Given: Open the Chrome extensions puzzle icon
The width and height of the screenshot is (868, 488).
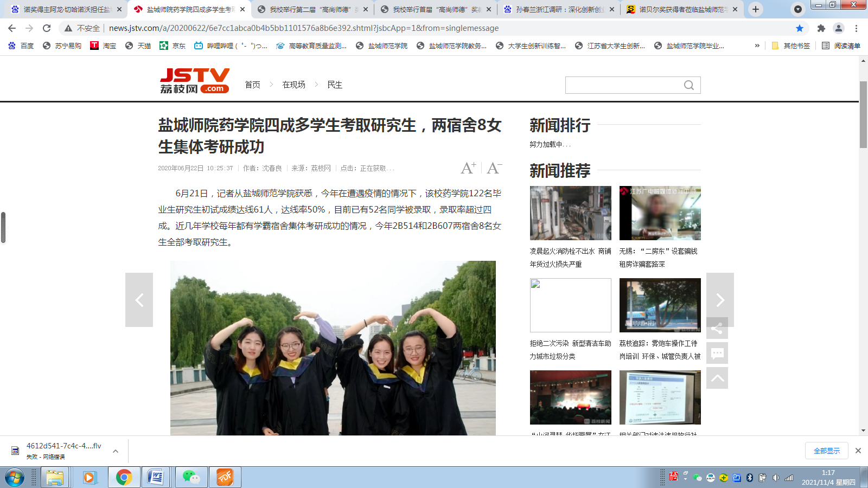Looking at the screenshot, I should (x=821, y=28).
